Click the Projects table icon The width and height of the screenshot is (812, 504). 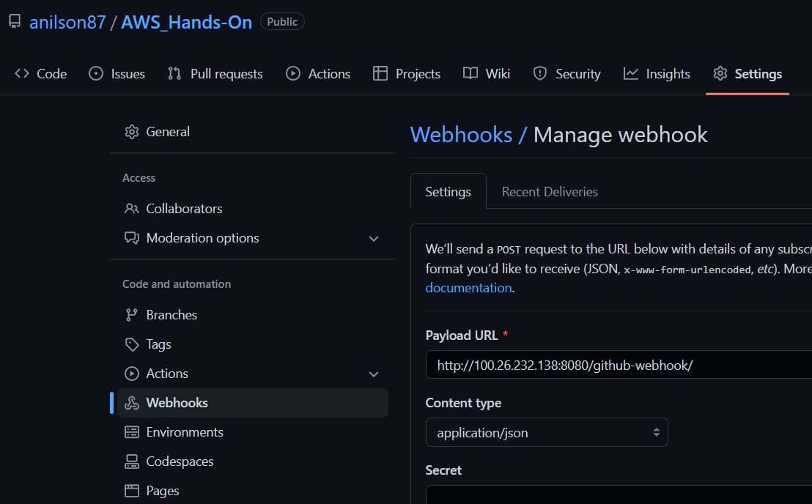click(x=380, y=73)
